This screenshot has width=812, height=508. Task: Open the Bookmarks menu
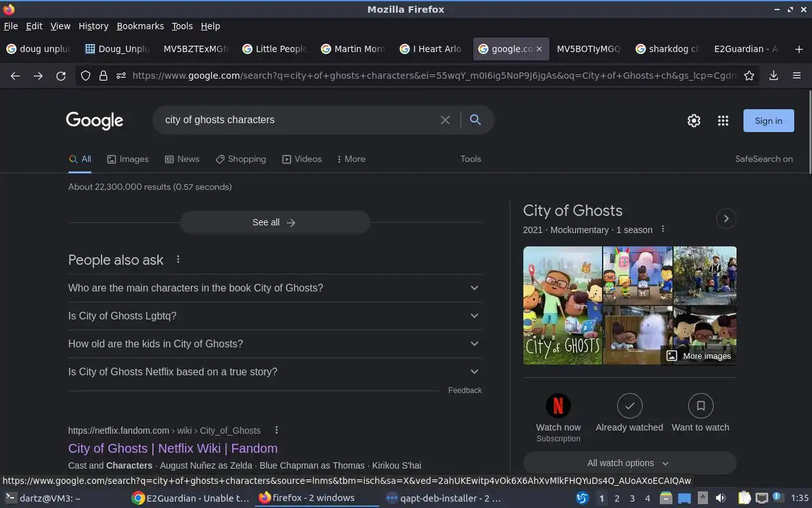pyautogui.click(x=140, y=26)
